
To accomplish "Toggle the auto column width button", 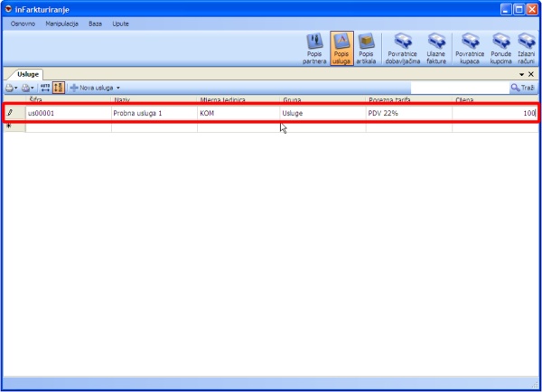I will (x=44, y=88).
